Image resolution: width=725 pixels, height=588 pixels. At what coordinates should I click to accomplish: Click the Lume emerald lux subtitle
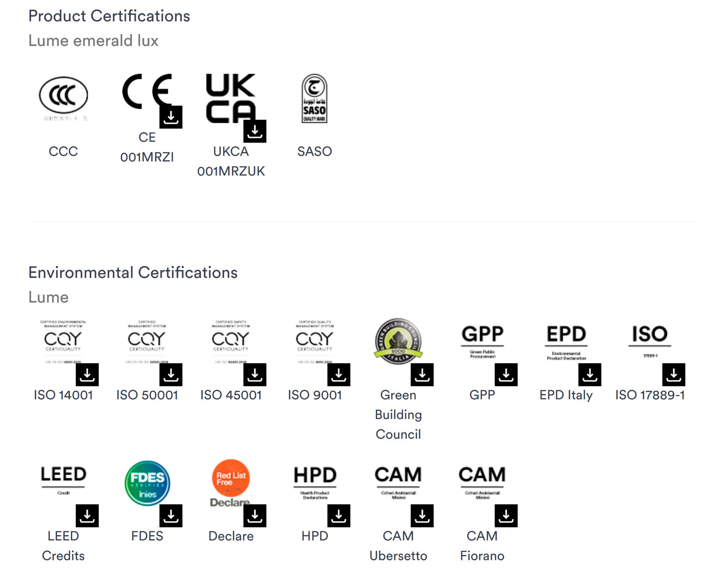click(93, 41)
